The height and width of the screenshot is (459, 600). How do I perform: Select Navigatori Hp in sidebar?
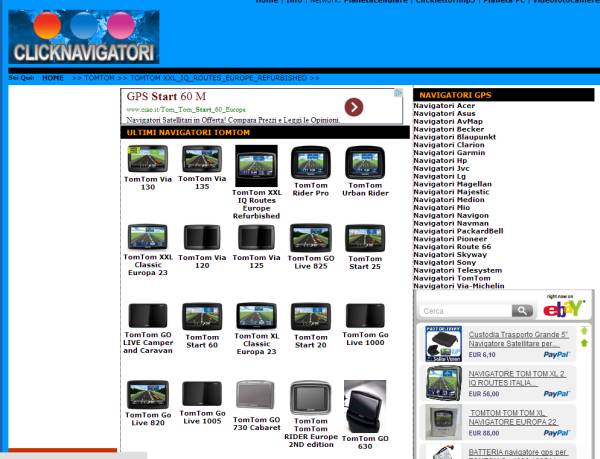(440, 161)
